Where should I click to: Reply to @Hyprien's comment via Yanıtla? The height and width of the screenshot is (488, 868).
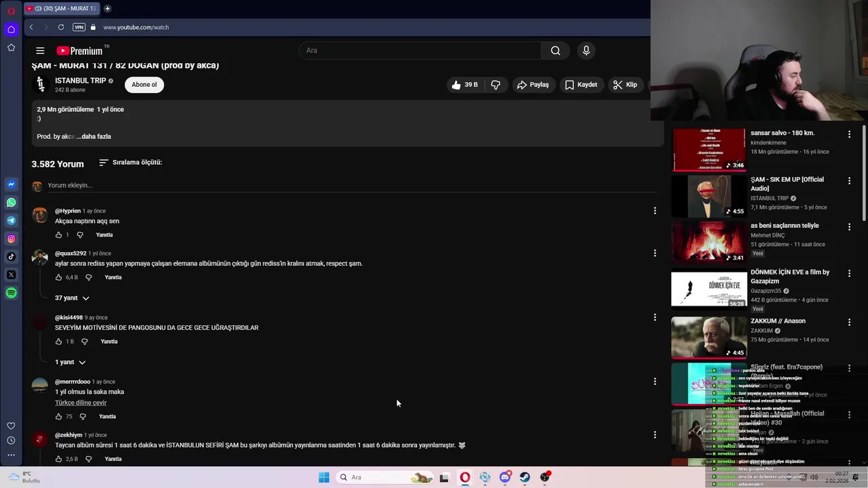(104, 235)
